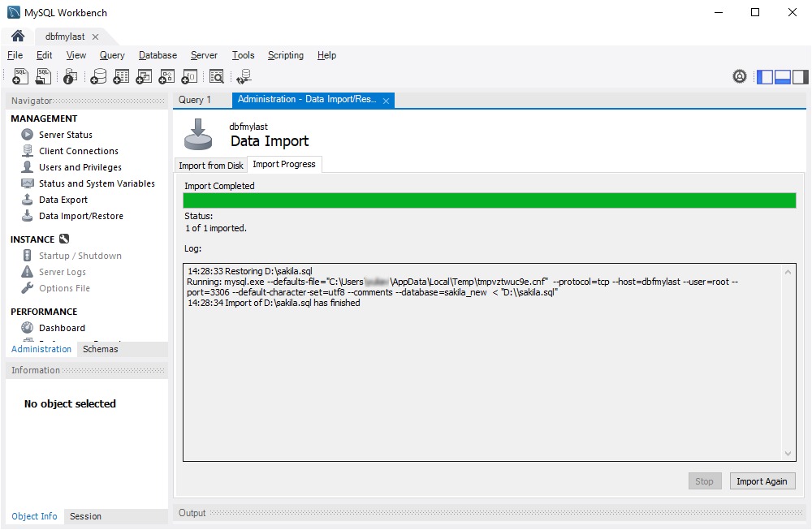Switch navigator to the Schemas tab

(101, 349)
